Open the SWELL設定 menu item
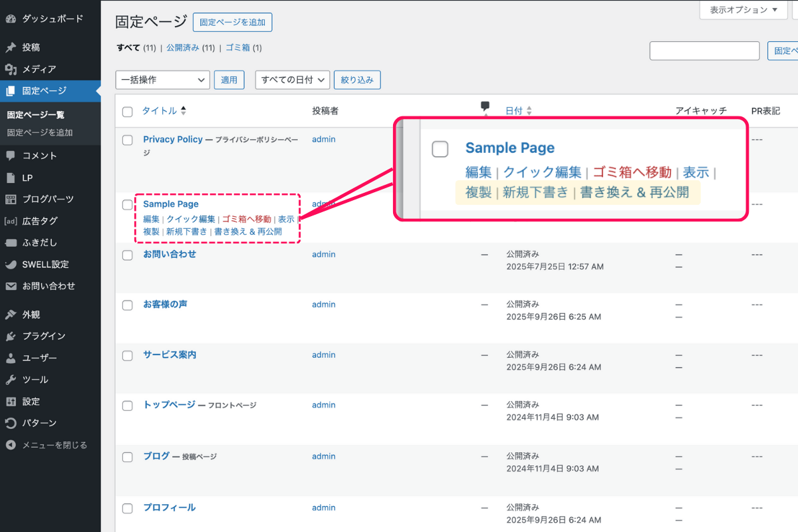798x532 pixels. click(x=45, y=264)
